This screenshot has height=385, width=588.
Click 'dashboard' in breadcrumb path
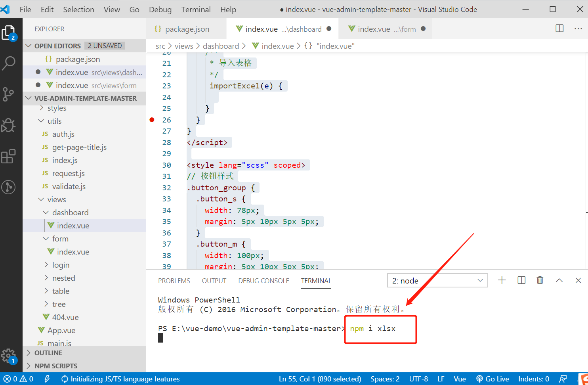click(221, 46)
